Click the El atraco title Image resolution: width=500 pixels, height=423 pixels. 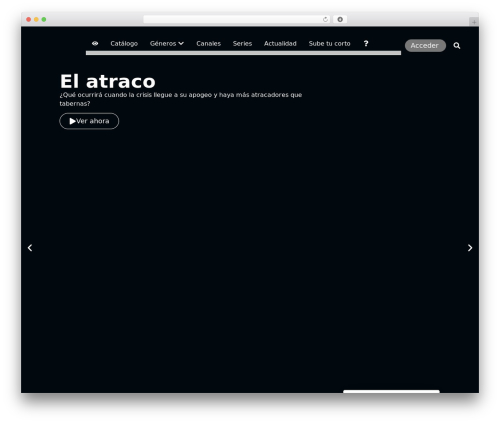108,81
